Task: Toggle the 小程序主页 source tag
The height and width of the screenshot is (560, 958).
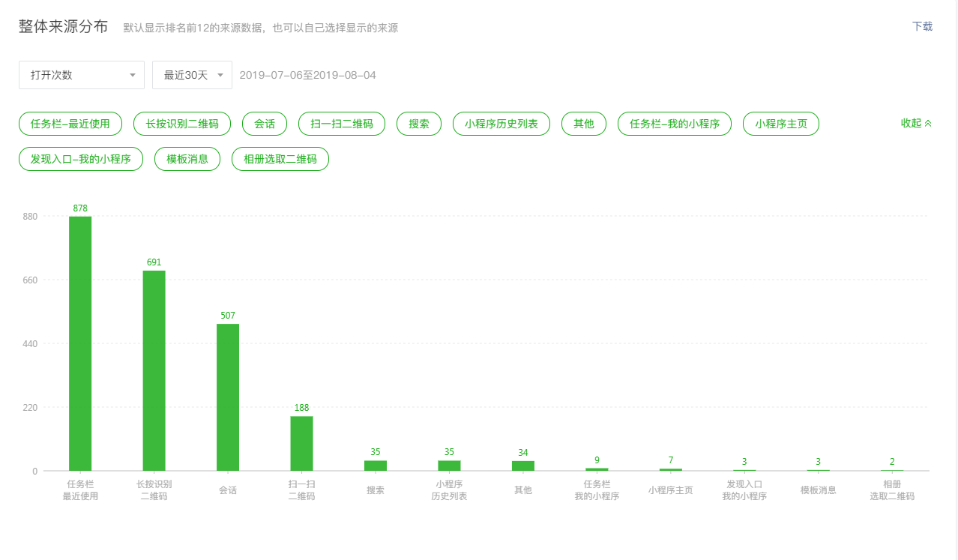Action: pyautogui.click(x=781, y=124)
